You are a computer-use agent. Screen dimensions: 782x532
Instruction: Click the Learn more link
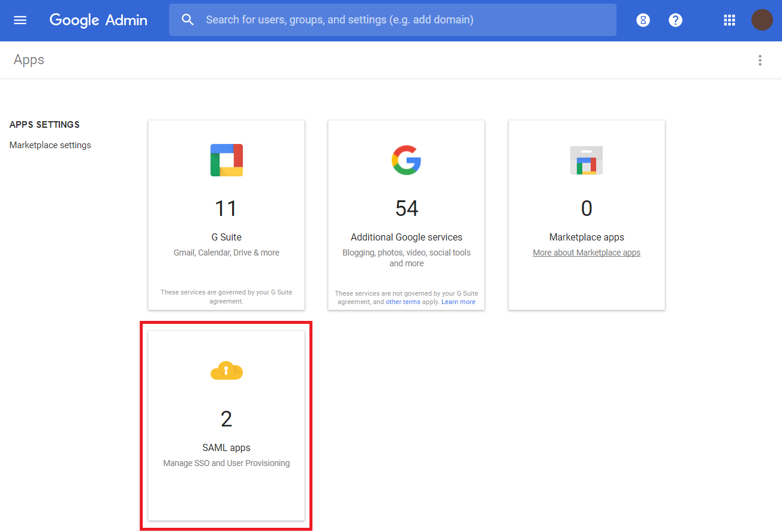click(458, 302)
